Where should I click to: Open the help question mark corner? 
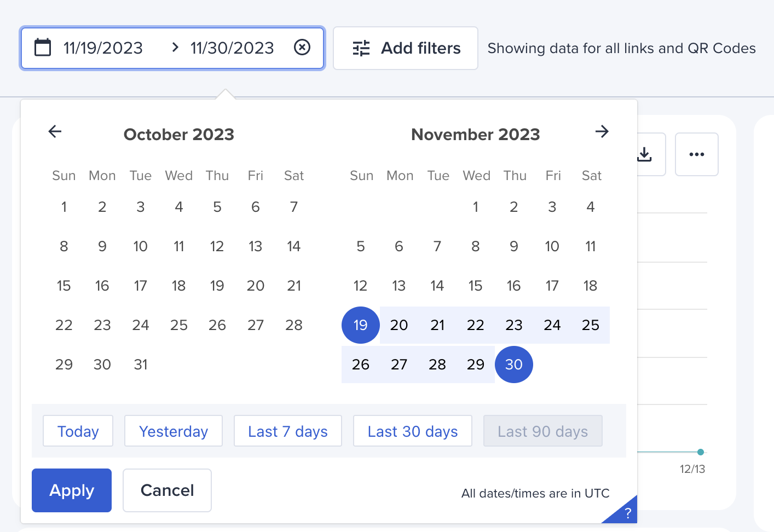click(627, 513)
